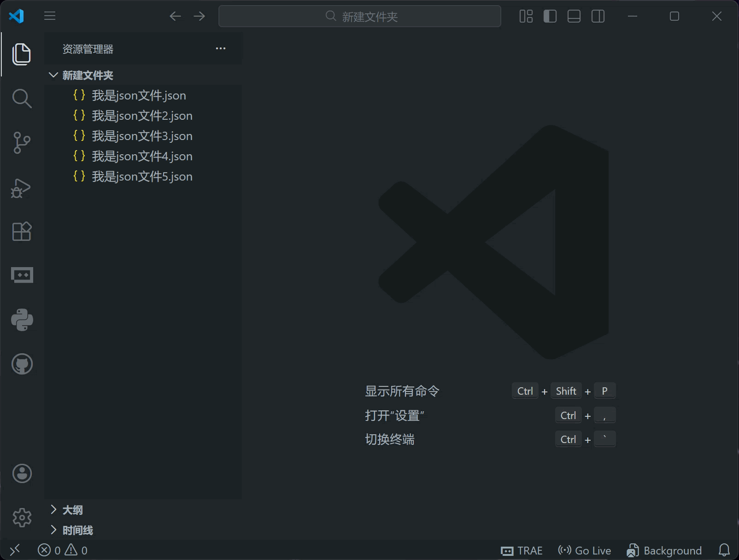Open the Run and Debug view
The width and height of the screenshot is (739, 560).
22,187
